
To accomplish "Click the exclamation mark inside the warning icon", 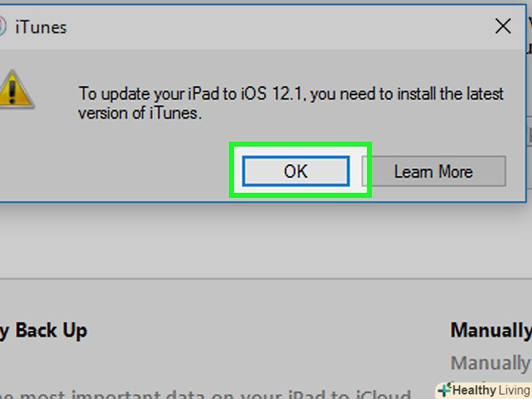I will [x=12, y=92].
